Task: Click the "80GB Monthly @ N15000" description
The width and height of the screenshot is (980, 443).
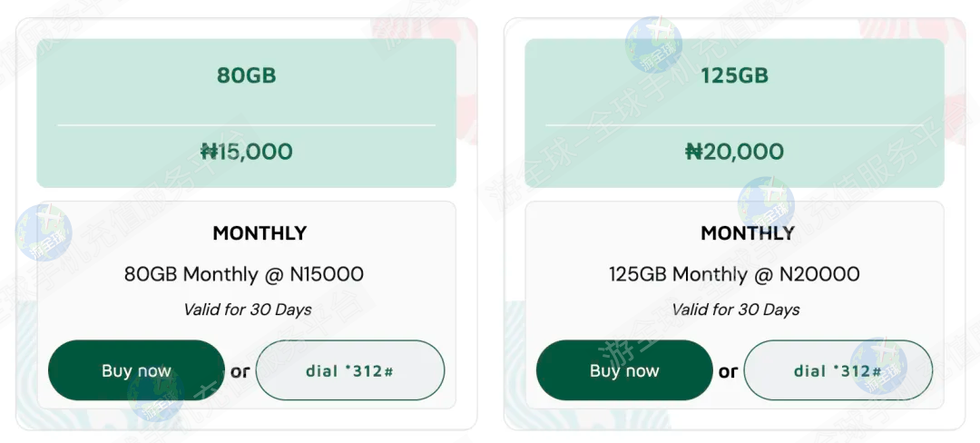Action: click(x=244, y=274)
